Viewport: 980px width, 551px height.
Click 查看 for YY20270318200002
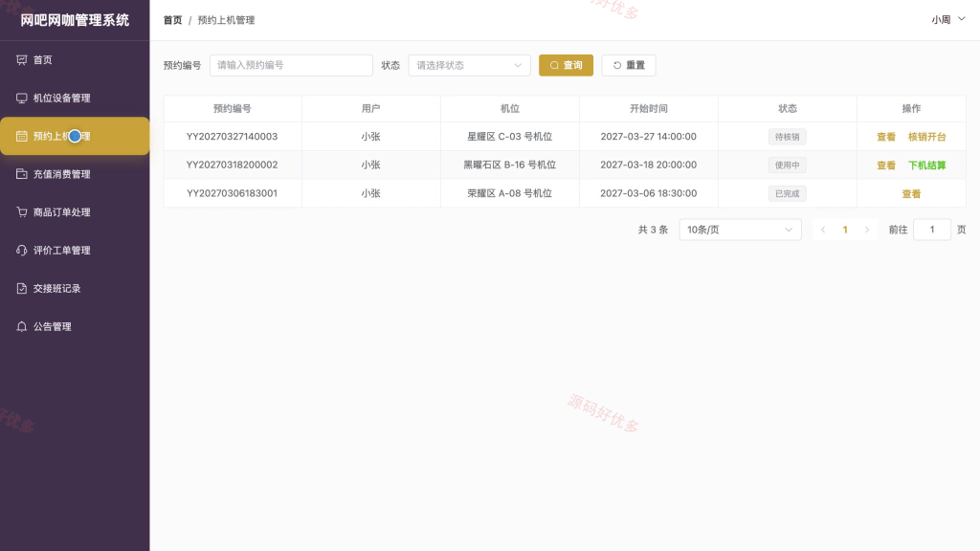886,165
